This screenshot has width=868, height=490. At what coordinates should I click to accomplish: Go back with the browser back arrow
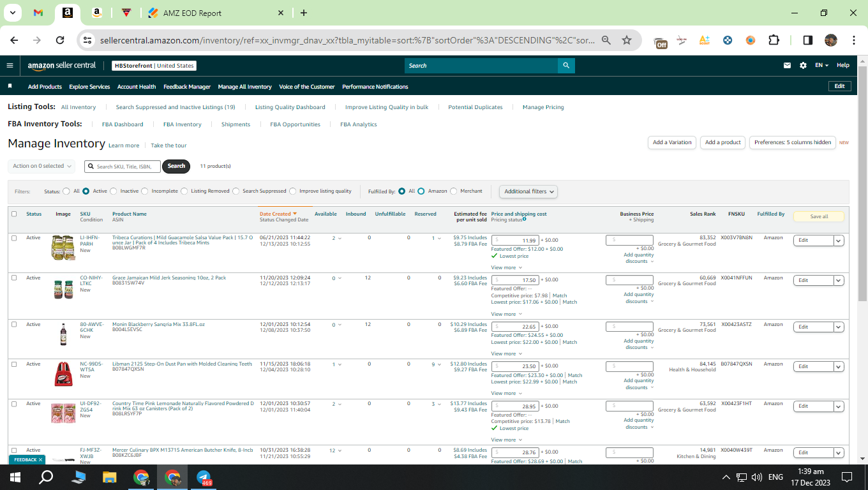coord(14,40)
